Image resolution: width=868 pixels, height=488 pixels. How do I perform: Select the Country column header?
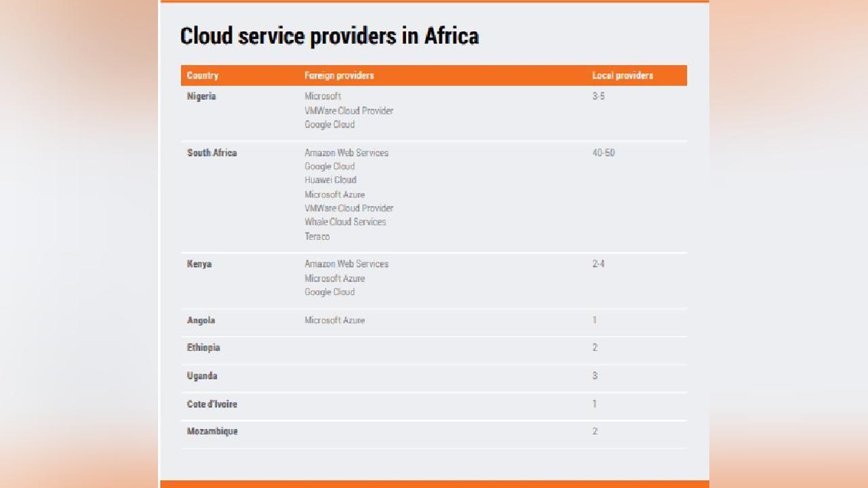coord(203,75)
